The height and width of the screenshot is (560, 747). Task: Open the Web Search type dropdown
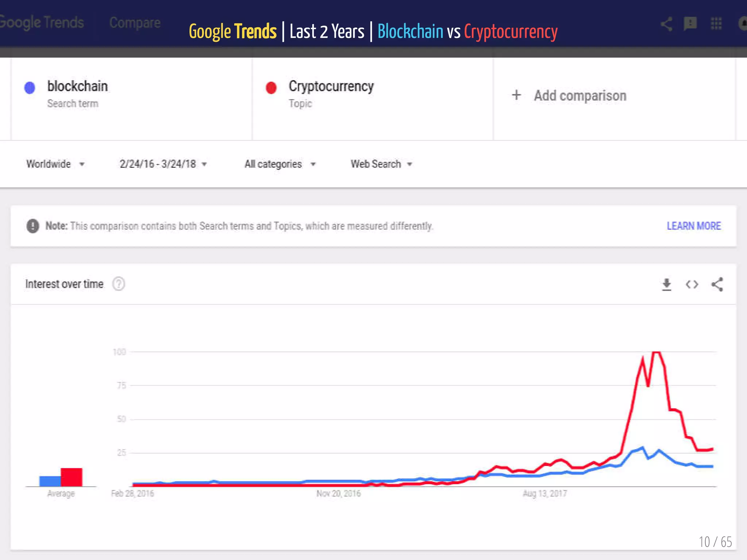[x=381, y=164]
